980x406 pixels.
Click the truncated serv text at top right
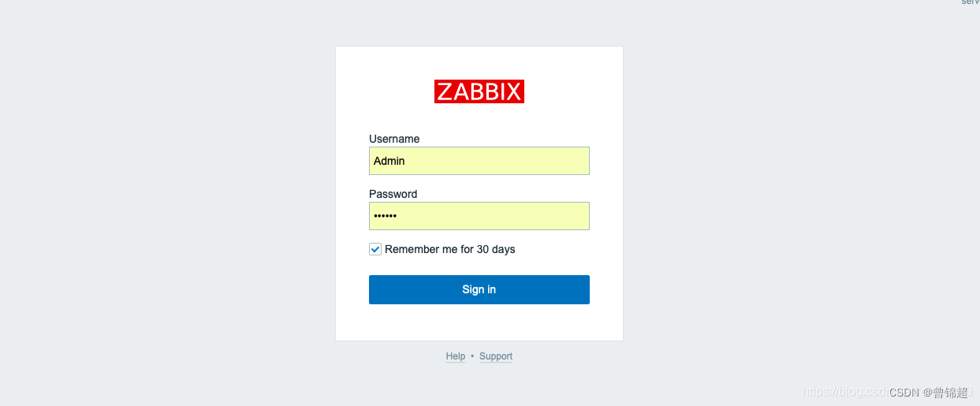(971, 2)
